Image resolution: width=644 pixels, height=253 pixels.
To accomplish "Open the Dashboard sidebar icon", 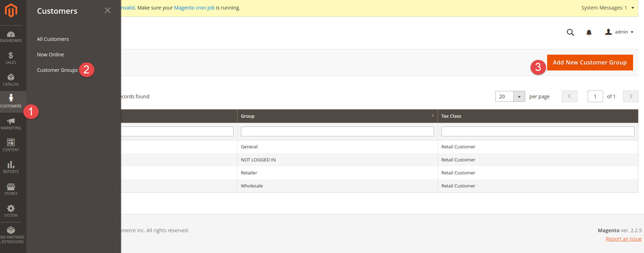I will (11, 37).
